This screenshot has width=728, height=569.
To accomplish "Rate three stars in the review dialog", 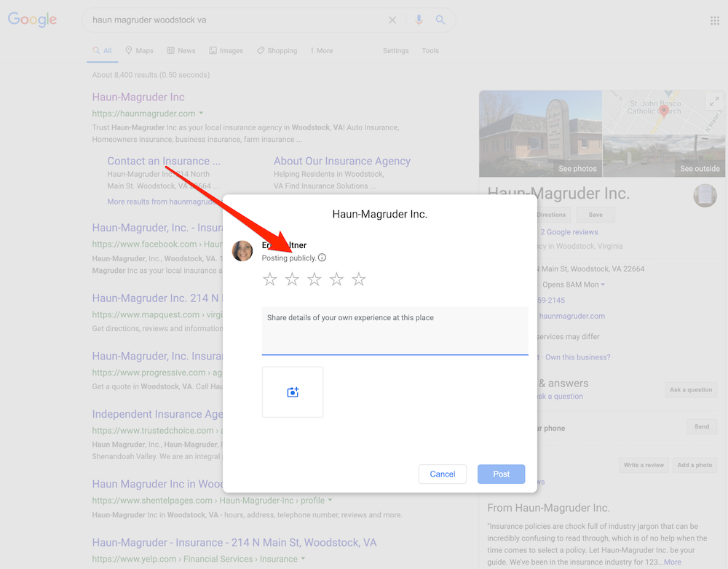I will click(314, 279).
